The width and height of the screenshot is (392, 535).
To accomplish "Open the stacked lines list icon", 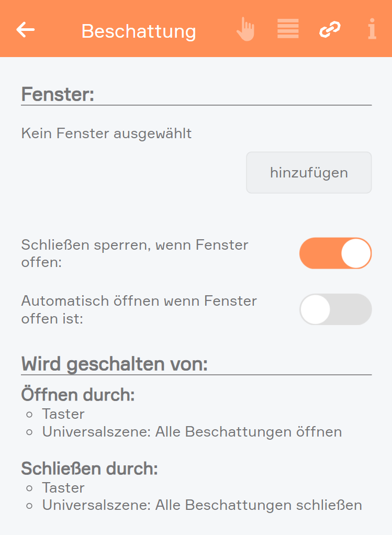I will pyautogui.click(x=288, y=29).
